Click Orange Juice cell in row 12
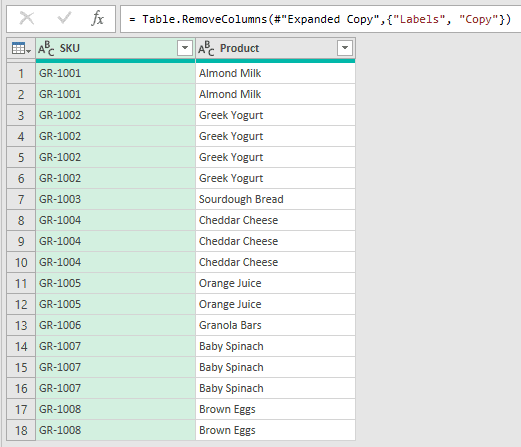The image size is (521, 447). pos(275,304)
